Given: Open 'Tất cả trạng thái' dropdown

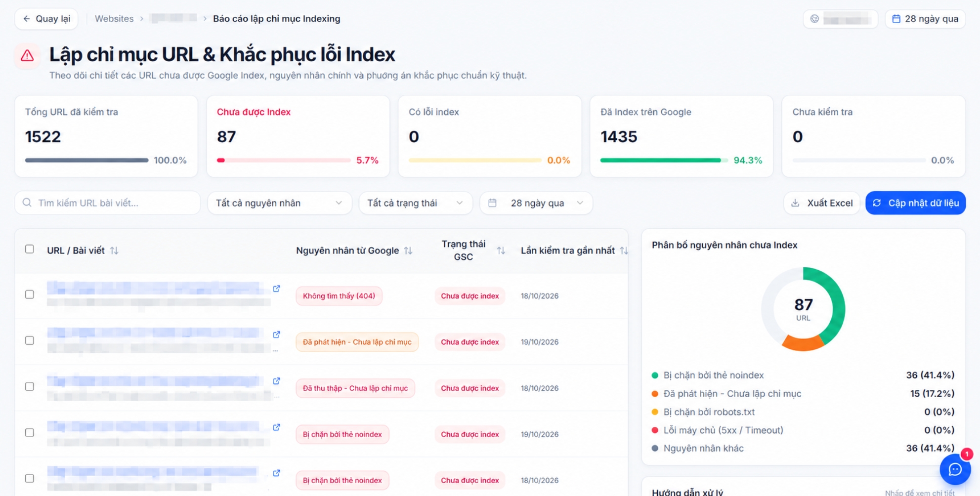Looking at the screenshot, I should 415,203.
